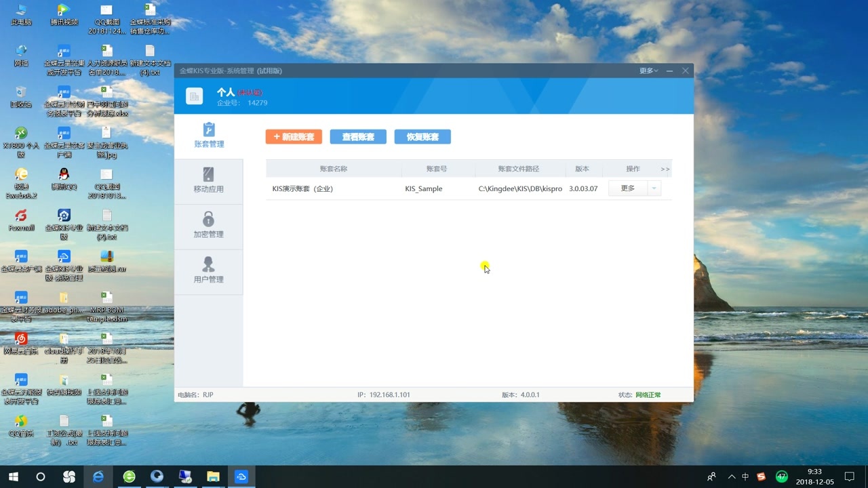Open 网易云音乐 desktop shortcut
The image size is (868, 488).
[21, 343]
